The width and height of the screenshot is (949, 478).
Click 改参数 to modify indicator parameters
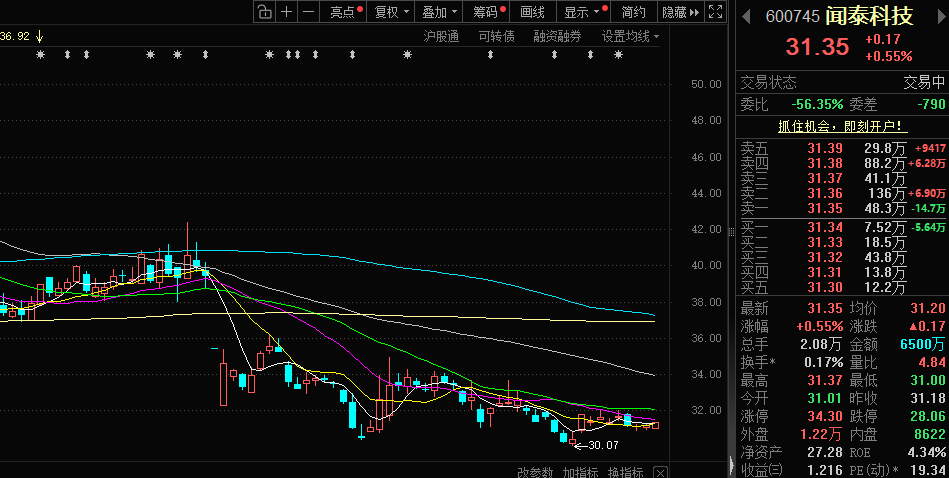pos(535,473)
